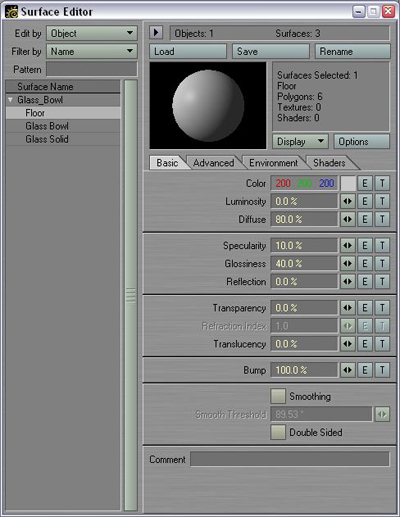Open the Translucency texture T button

point(382,344)
